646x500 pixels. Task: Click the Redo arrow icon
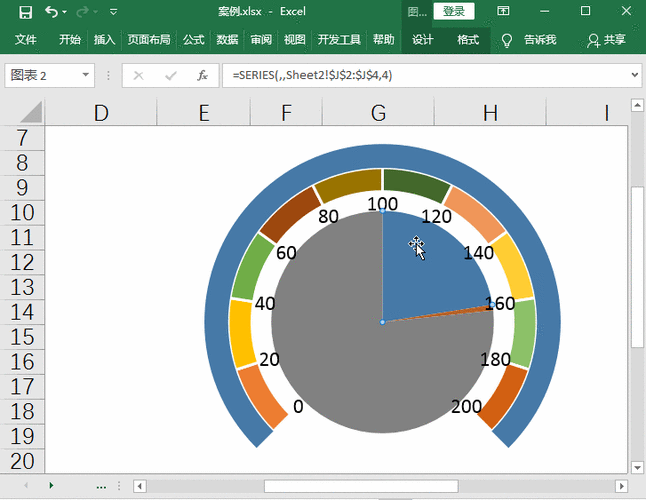click(82, 12)
